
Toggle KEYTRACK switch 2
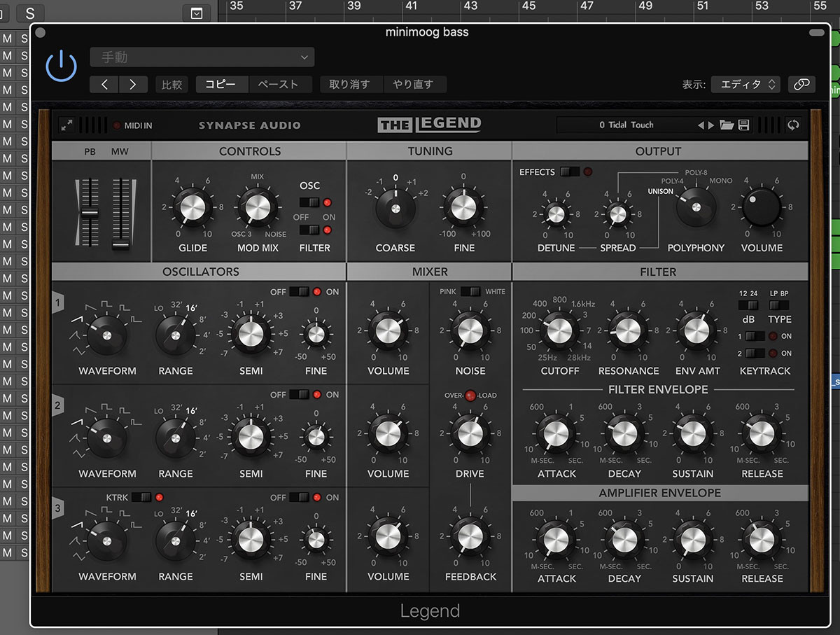point(755,354)
